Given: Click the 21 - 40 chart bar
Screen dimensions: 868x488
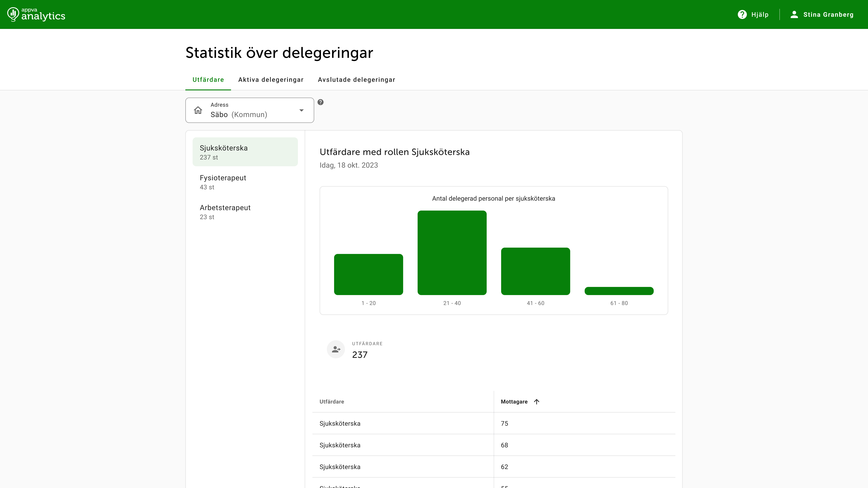Looking at the screenshot, I should (x=452, y=253).
